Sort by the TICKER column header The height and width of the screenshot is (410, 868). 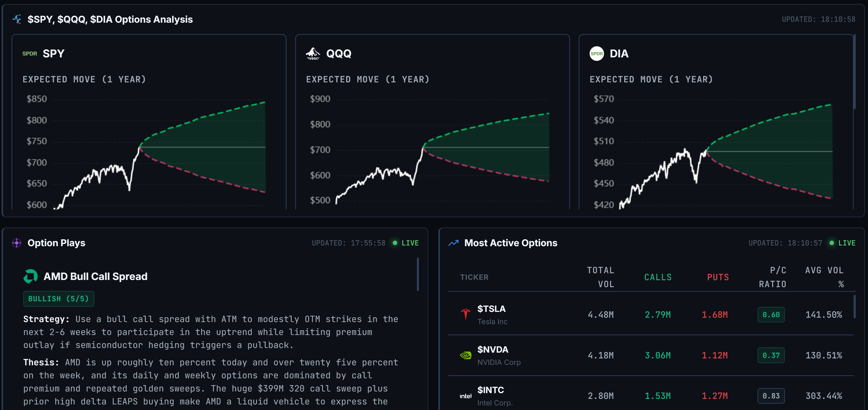[474, 277]
